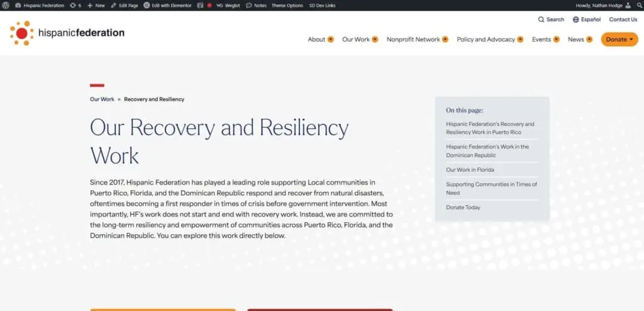Open the Donate dropdown button
The image size is (644, 311).
(619, 40)
